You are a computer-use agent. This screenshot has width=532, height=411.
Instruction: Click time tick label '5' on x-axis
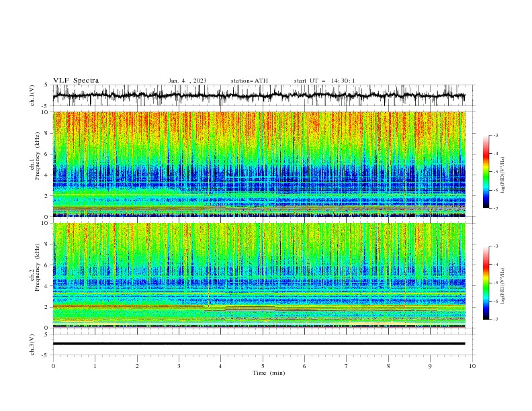click(x=263, y=366)
